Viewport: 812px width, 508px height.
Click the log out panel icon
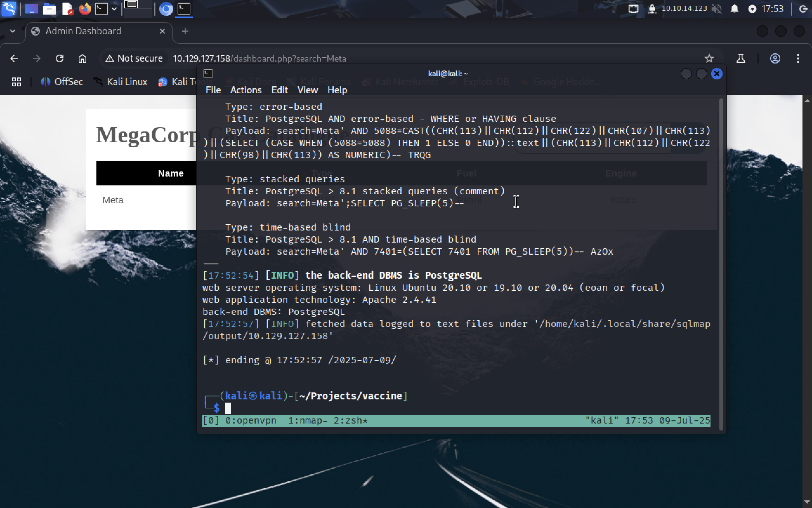click(x=803, y=9)
